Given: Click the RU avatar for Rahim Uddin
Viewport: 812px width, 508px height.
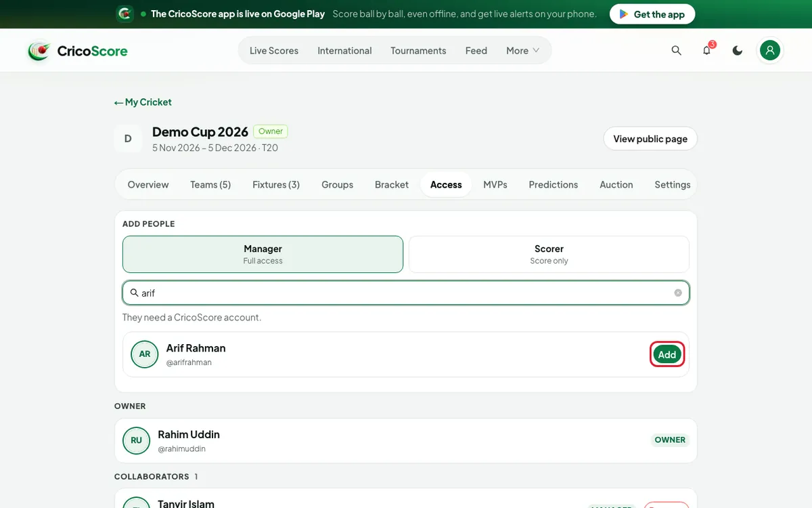Looking at the screenshot, I should coord(136,440).
